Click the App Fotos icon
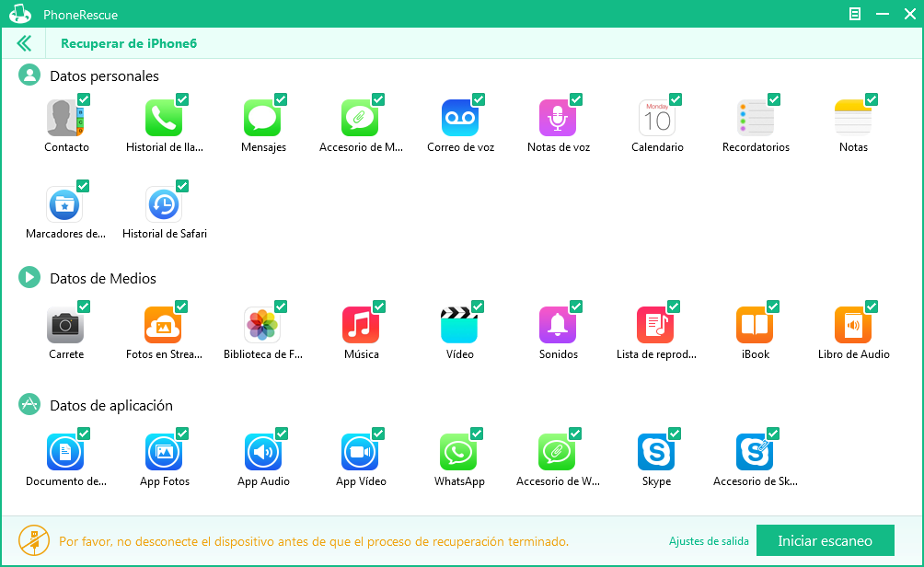The height and width of the screenshot is (567, 924). click(x=163, y=452)
